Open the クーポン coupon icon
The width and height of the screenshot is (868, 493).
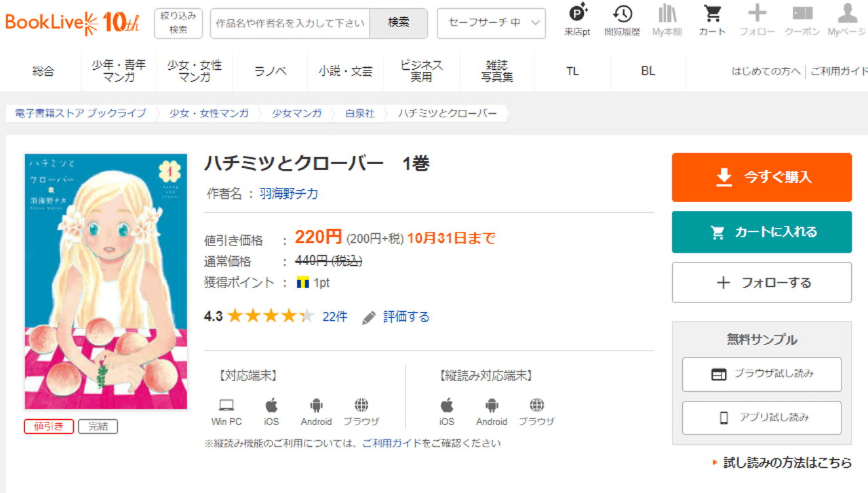click(x=802, y=15)
